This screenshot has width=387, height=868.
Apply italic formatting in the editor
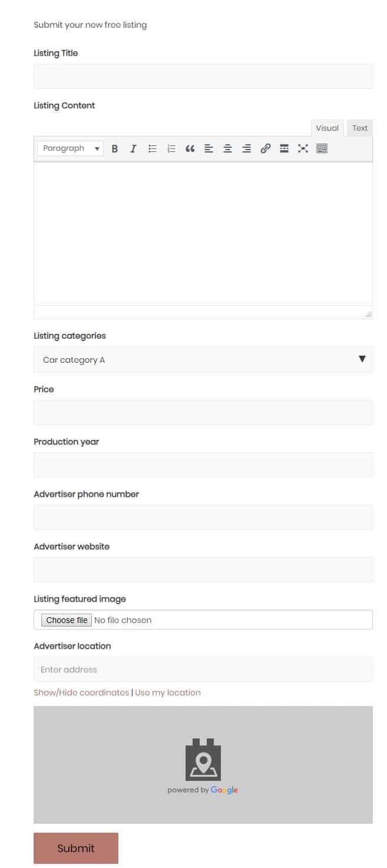click(x=133, y=148)
